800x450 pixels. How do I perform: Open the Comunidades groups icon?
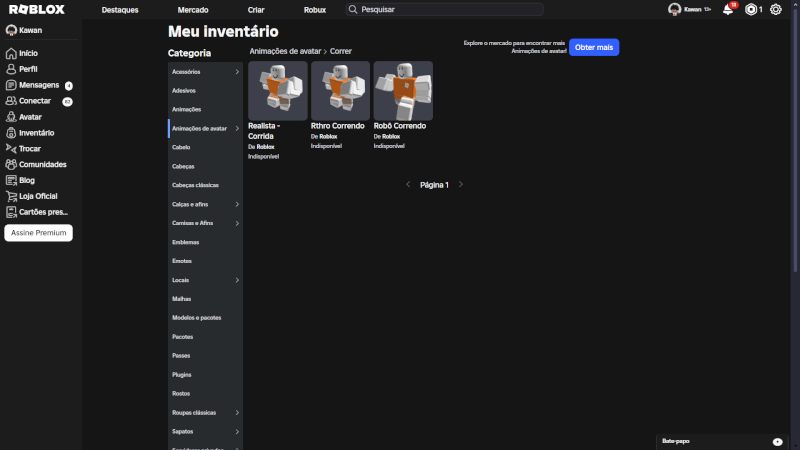pos(11,164)
